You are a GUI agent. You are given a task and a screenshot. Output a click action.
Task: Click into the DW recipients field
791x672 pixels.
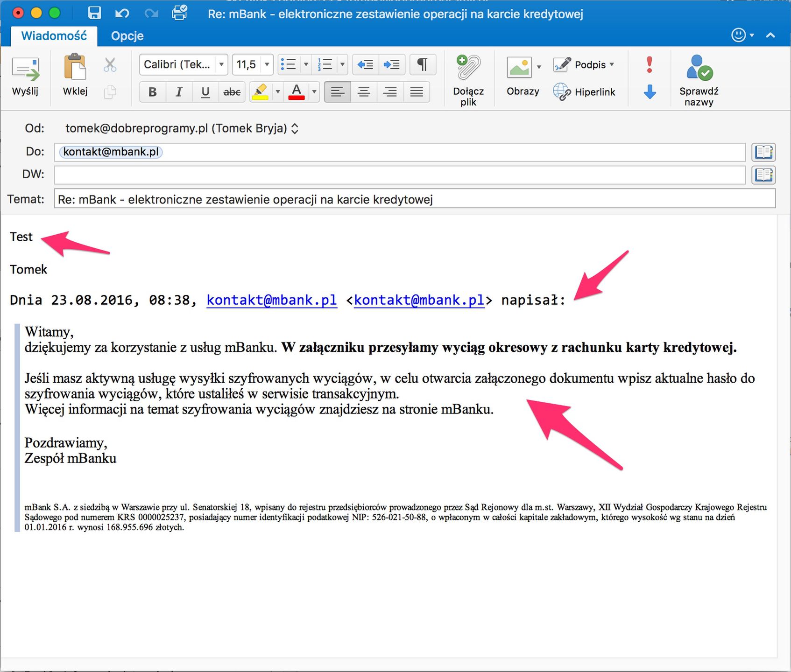[400, 175]
